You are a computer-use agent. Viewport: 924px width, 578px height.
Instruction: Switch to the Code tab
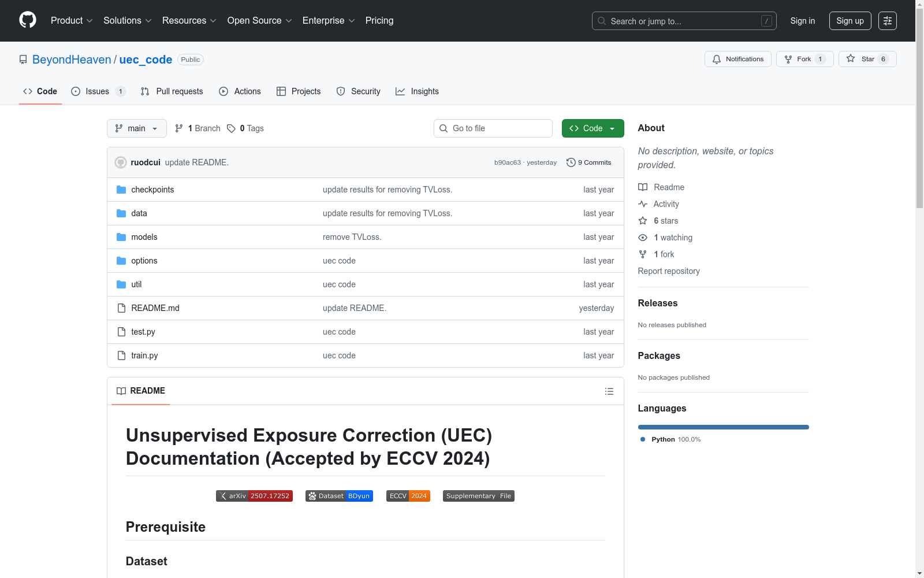[x=40, y=91]
